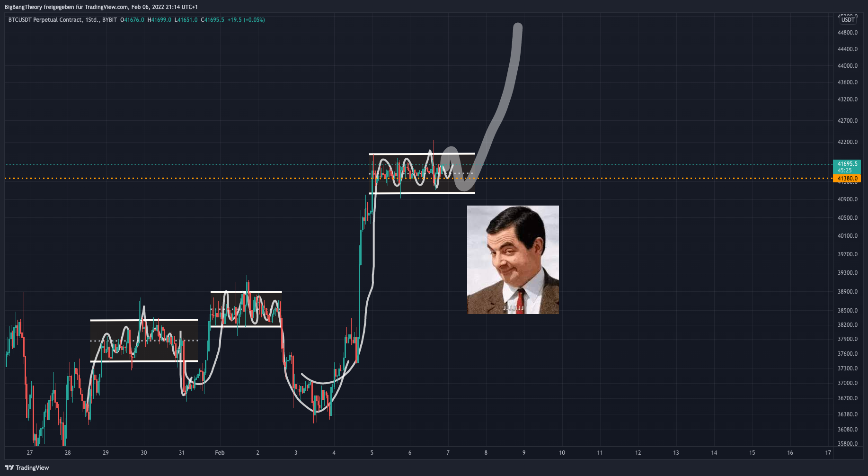868x476 pixels.
Task: Click date 15 on the time axis
Action: (752, 453)
